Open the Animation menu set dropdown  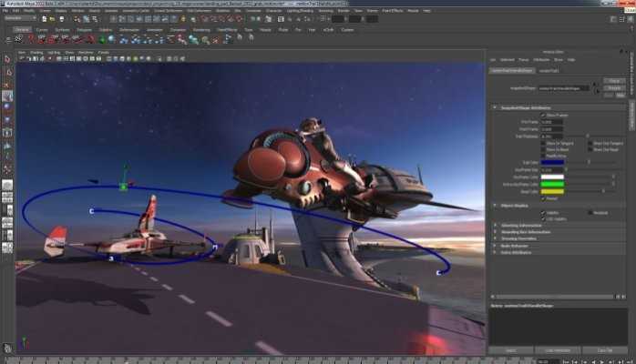coord(25,19)
